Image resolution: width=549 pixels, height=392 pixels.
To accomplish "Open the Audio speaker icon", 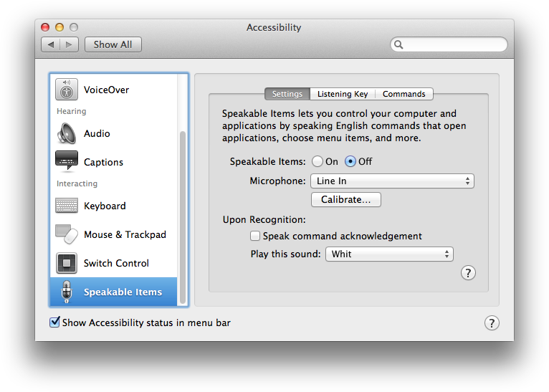I will (67, 133).
